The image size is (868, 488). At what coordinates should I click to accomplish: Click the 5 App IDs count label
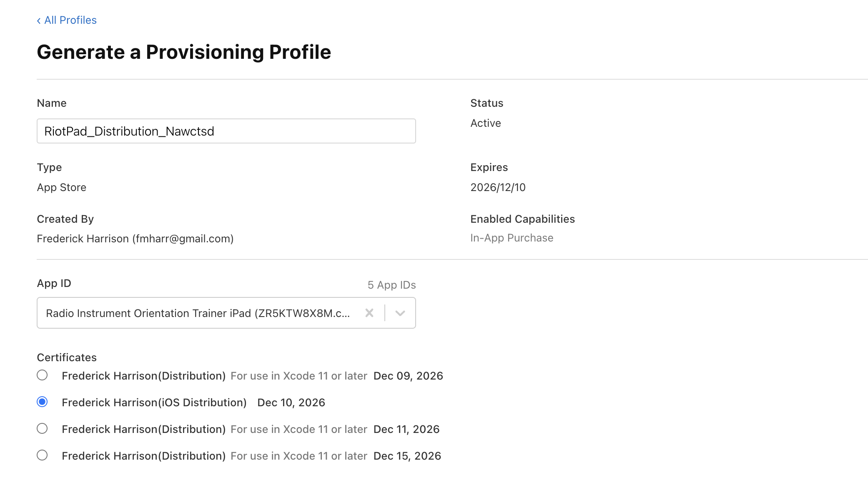391,285
